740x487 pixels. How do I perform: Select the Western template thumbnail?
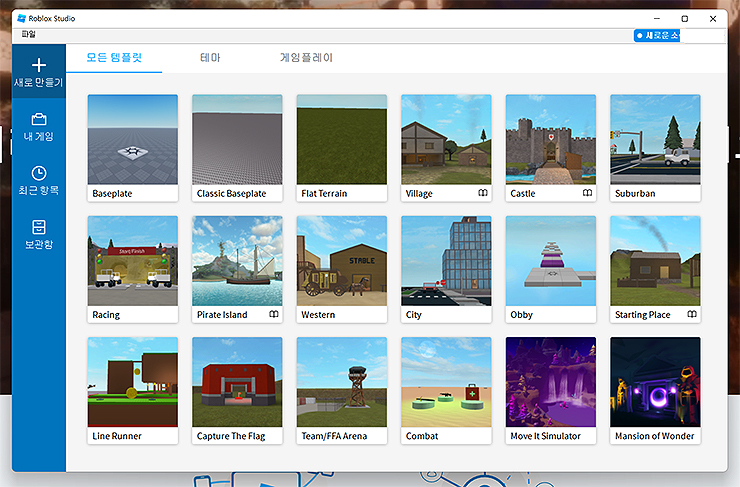click(342, 260)
